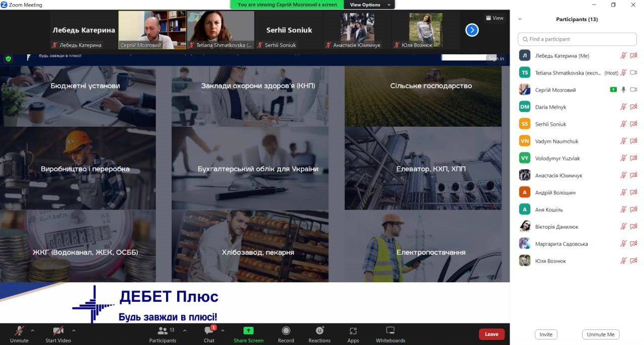Viewport: 644px width, 345px height.
Task: Toggle the Unmute microphone button
Action: click(x=19, y=331)
